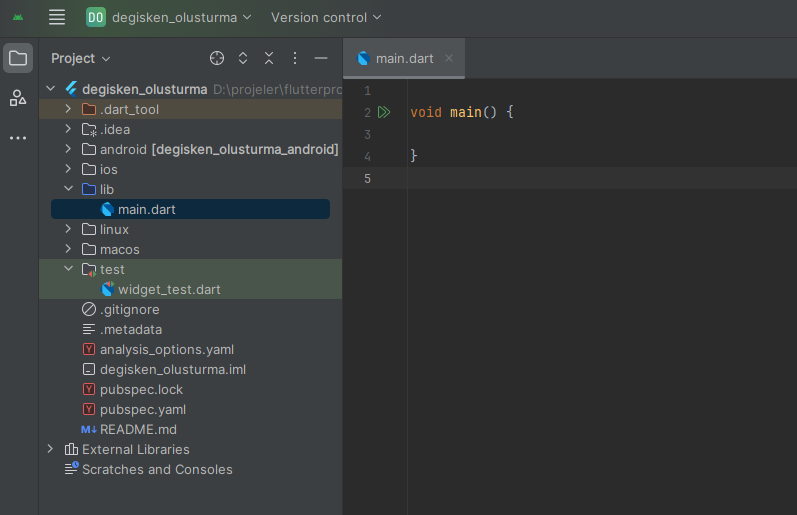Image resolution: width=797 pixels, height=515 pixels.
Task: Close the main.dart editor tab
Action: [x=449, y=58]
